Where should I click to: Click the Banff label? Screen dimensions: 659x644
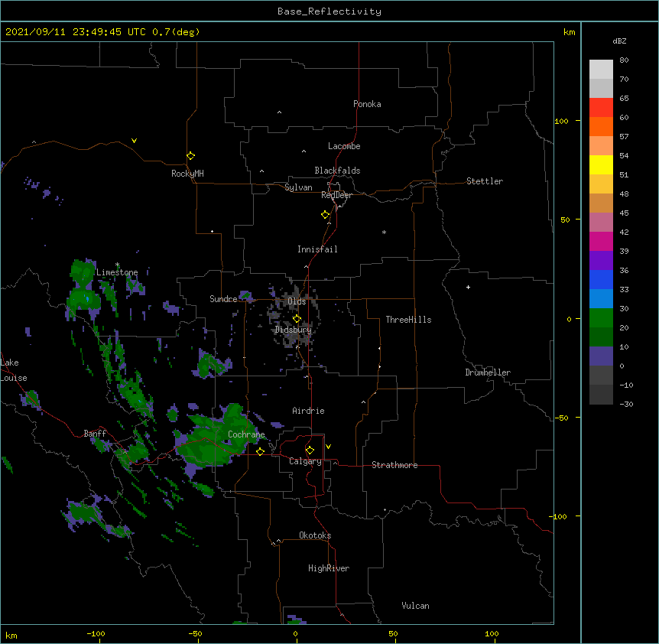coord(95,434)
